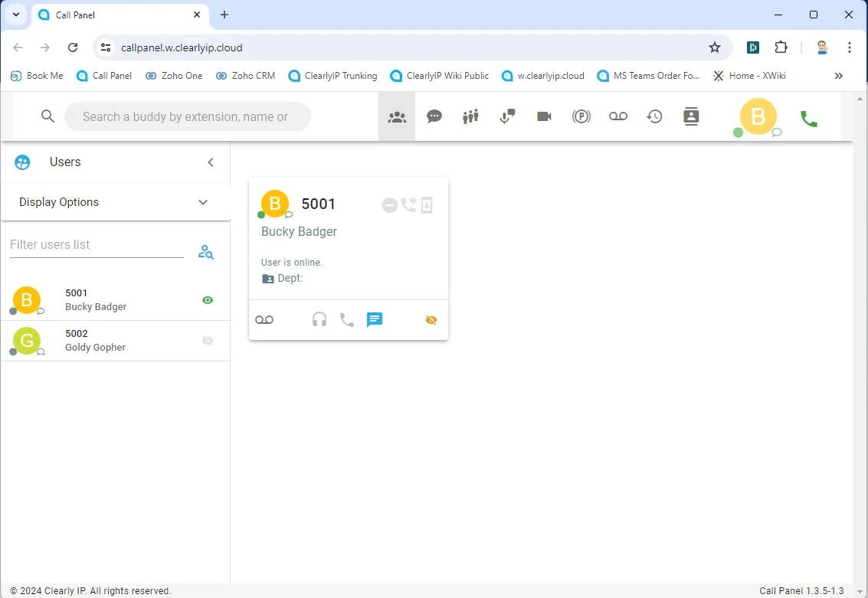Open the Contacts directory icon

tap(691, 116)
